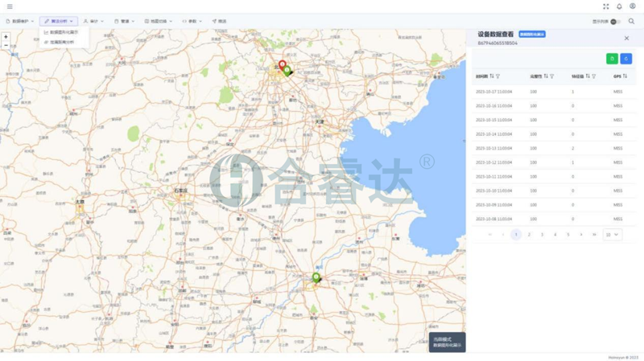Open the notification bell
The image size is (644, 361).
619,6
